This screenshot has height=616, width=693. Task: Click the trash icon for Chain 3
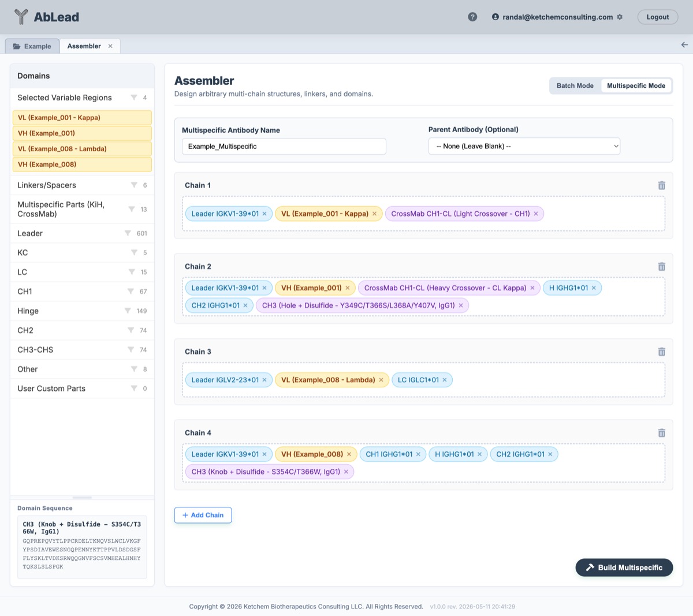click(662, 352)
